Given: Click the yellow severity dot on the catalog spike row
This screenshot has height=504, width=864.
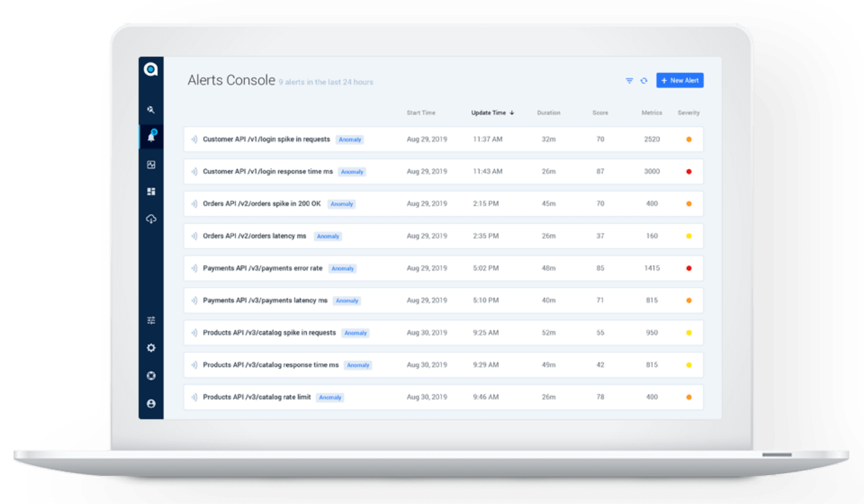Looking at the screenshot, I should click(x=689, y=333).
